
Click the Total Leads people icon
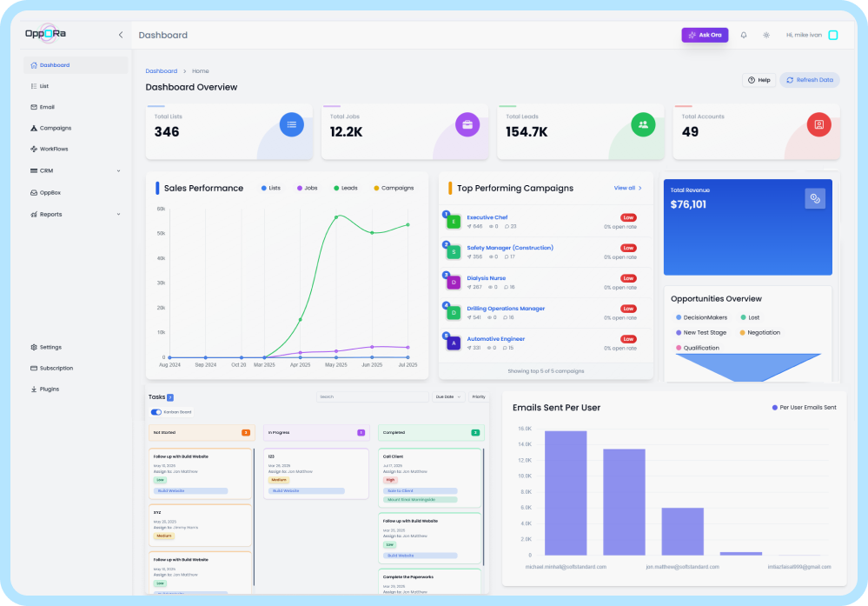[643, 124]
